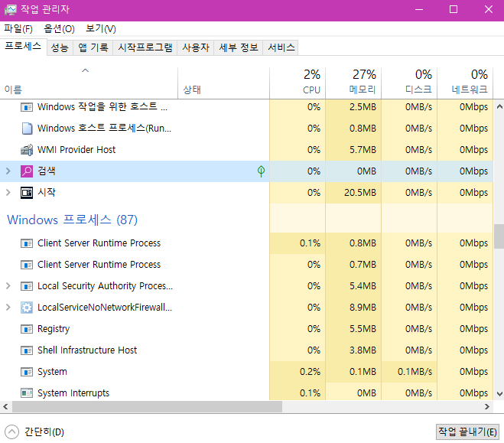Select the System Interrupts row name
Viewport: 504px width, 443px height.
coord(73,393)
